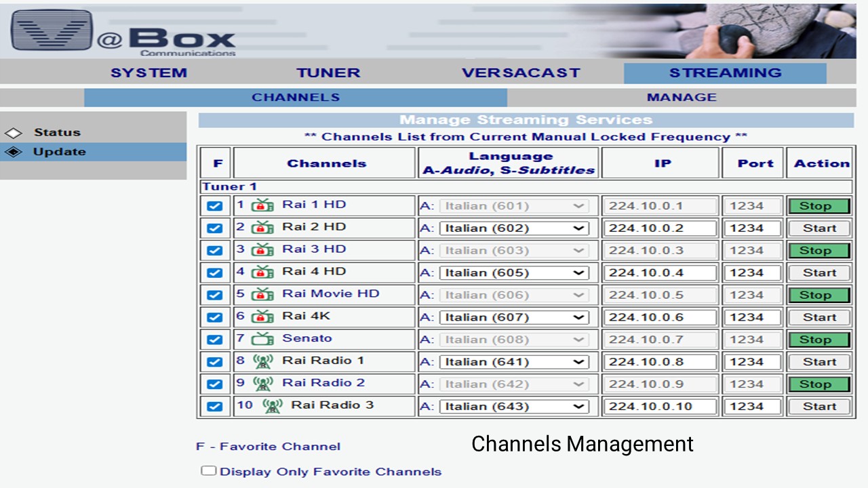This screenshot has height=488, width=868.
Task: Edit the IP field 224.10.0.10
Action: pos(660,407)
